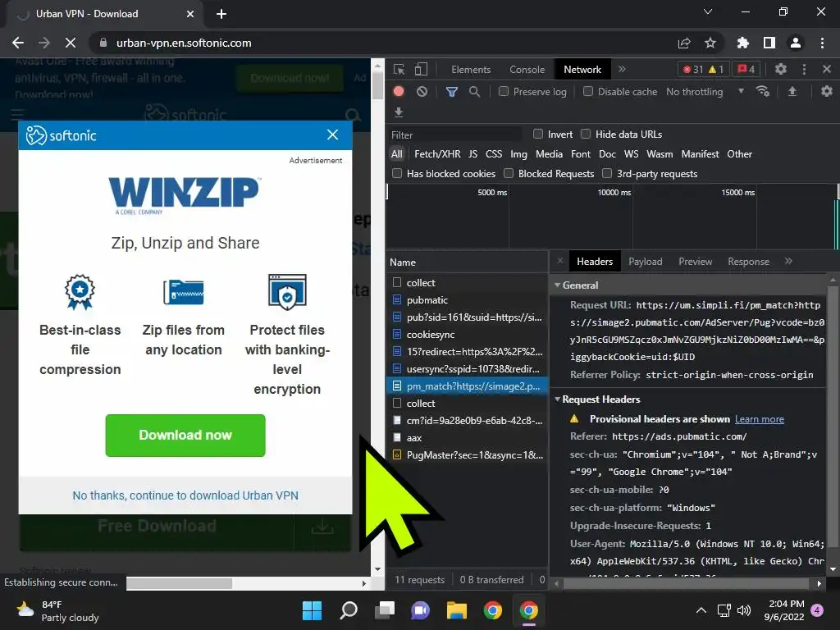Screen dimensions: 840x630
Task: Click the headers pane horizontal scrollbar
Action: [x=686, y=583]
